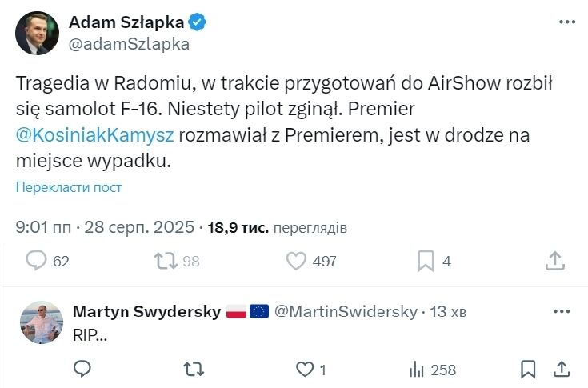Open Adam Szłapka's profile avatar

[38, 34]
